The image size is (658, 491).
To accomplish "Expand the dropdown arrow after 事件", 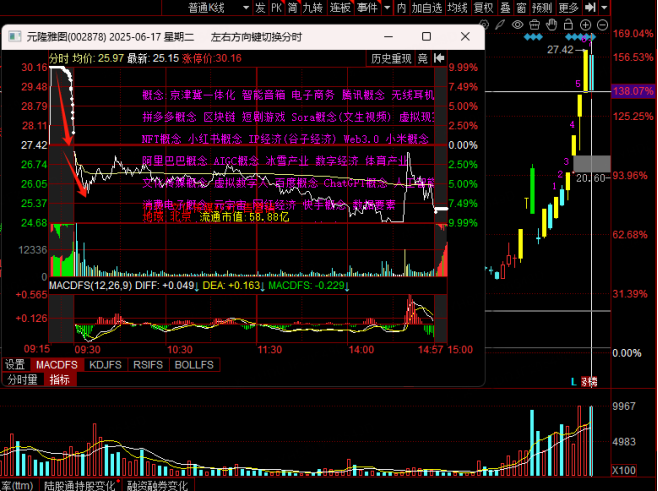I will pyautogui.click(x=387, y=8).
